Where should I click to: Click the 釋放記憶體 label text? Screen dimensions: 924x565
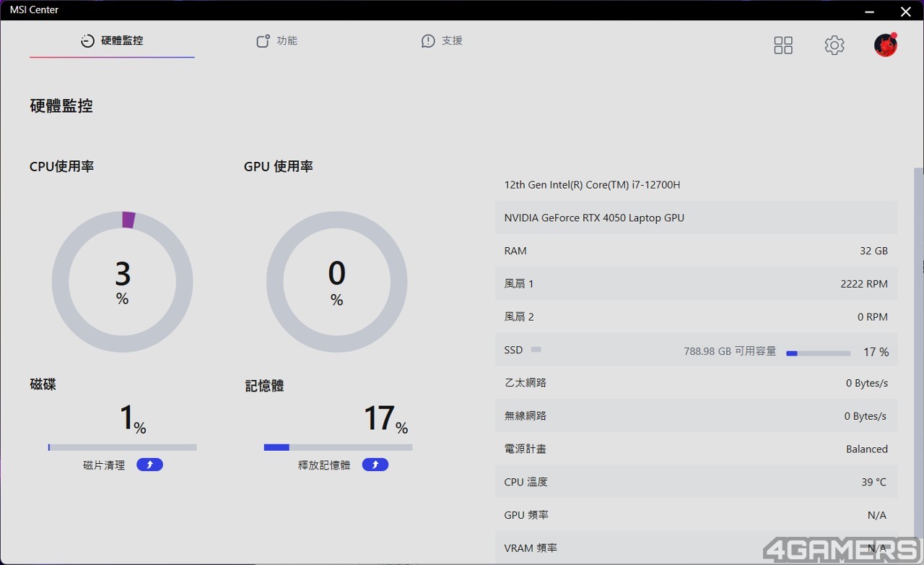tap(324, 465)
